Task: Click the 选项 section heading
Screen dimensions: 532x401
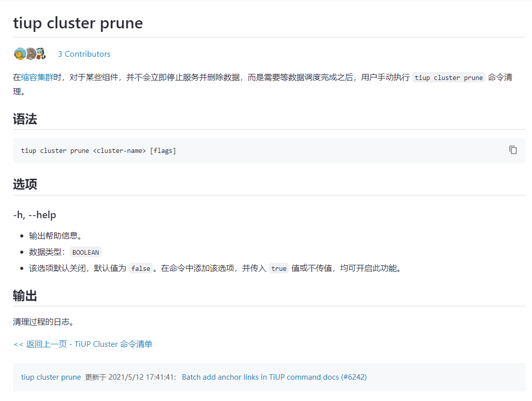Action: point(25,184)
